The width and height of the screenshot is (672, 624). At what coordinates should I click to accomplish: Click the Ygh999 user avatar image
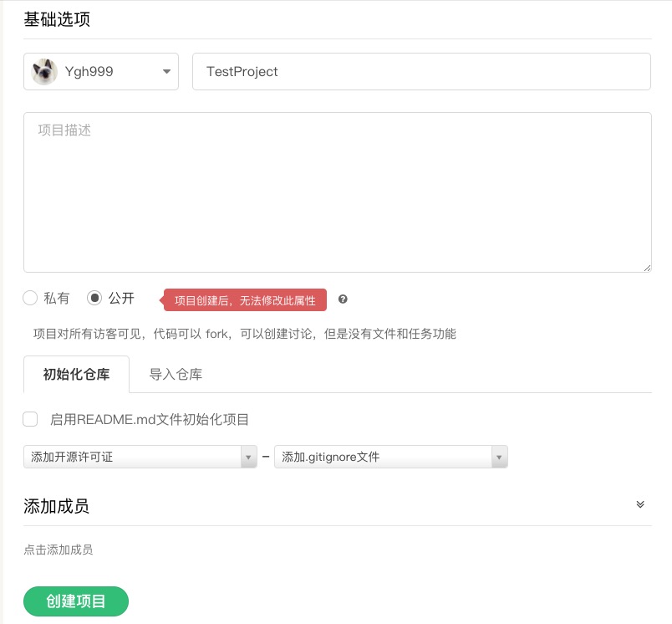[44, 72]
